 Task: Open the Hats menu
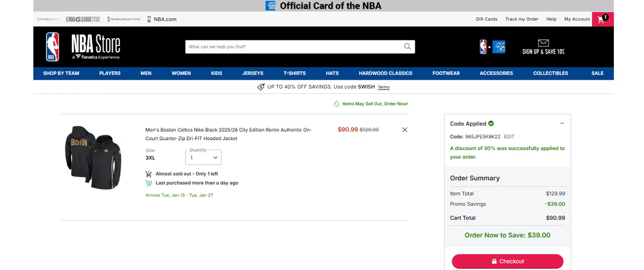(332, 73)
